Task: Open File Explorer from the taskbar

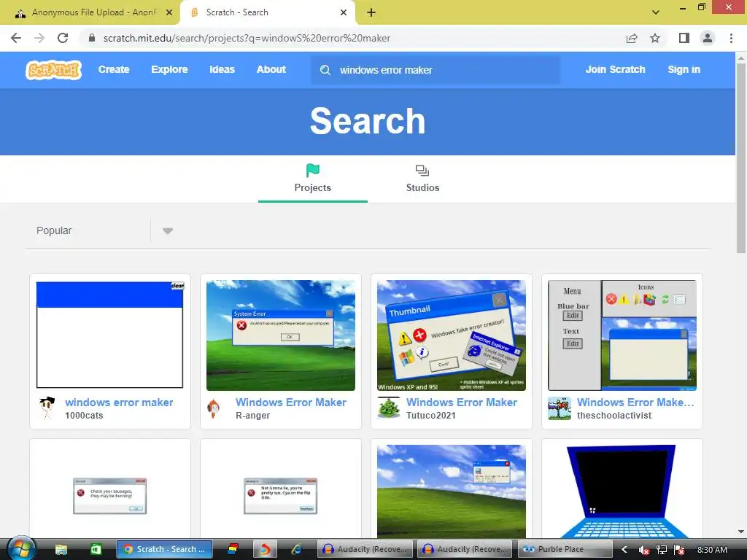Action: [61, 550]
